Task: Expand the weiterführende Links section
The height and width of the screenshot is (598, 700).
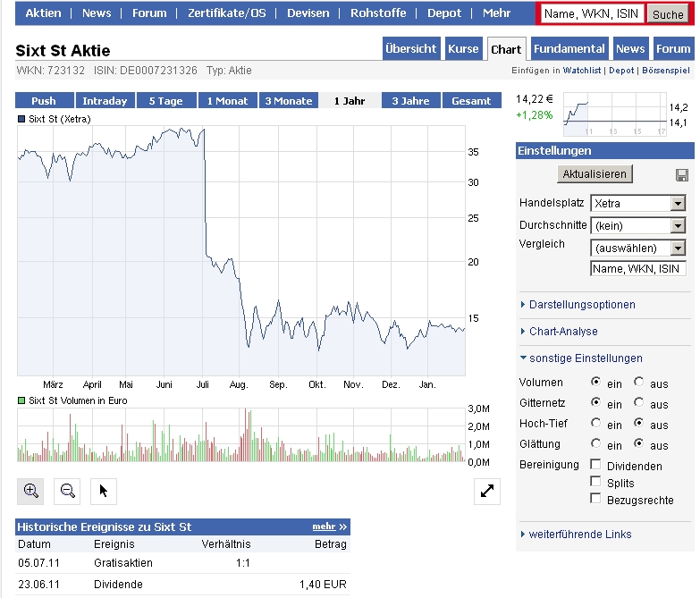Action: 580,535
